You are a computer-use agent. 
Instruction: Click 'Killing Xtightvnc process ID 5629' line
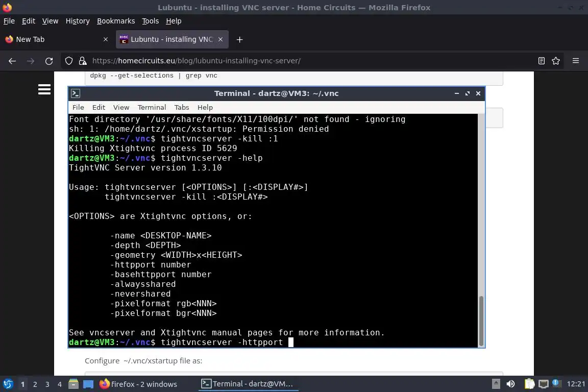(x=153, y=148)
